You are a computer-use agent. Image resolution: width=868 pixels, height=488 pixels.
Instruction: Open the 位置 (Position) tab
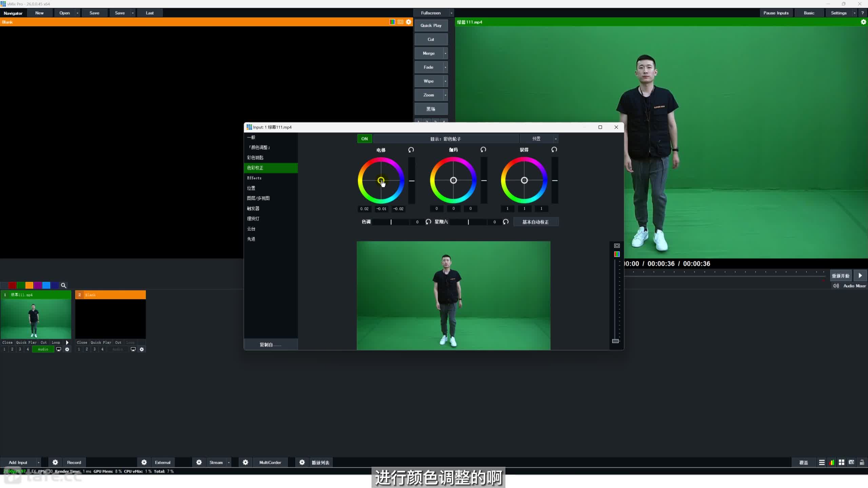[271, 188]
